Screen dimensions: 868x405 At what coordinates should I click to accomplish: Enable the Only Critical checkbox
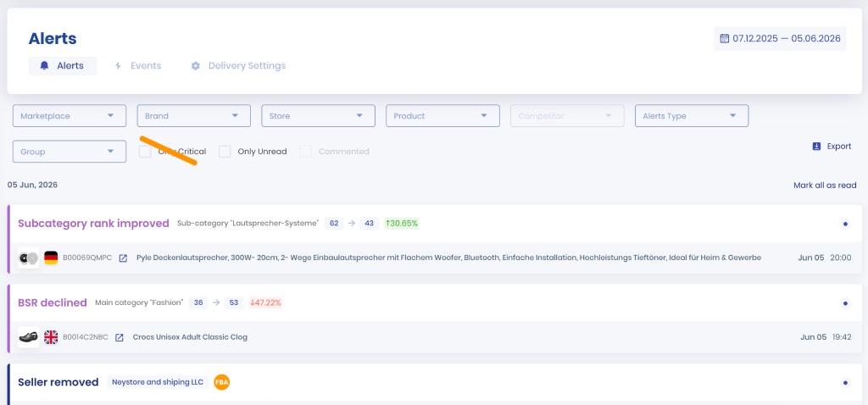coord(145,152)
